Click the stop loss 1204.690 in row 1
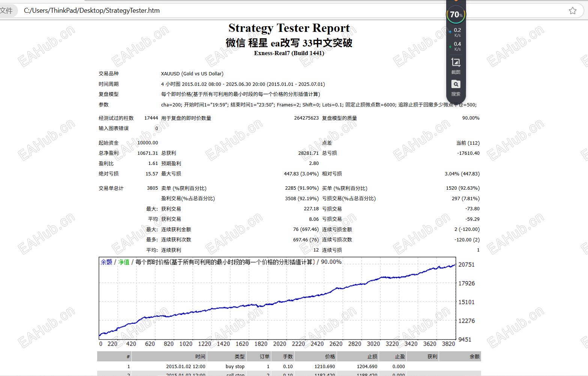Screen dimensions: 588x376 point(367,367)
